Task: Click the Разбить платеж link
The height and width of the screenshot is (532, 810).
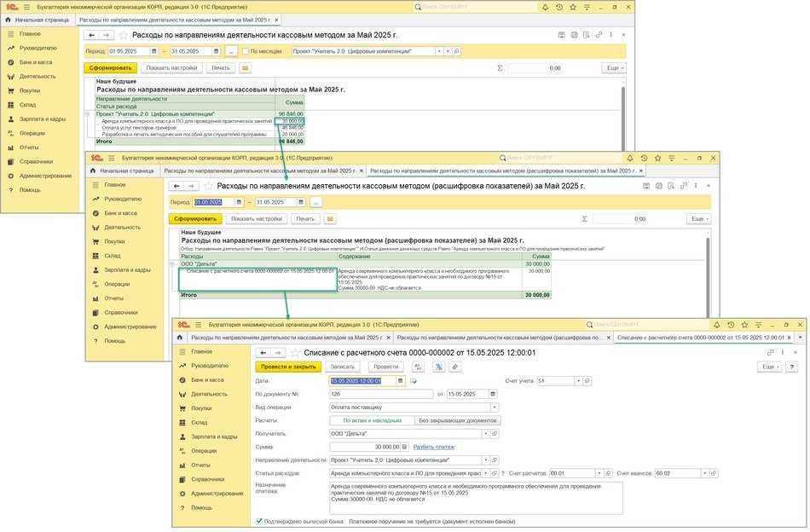Action: click(x=434, y=447)
